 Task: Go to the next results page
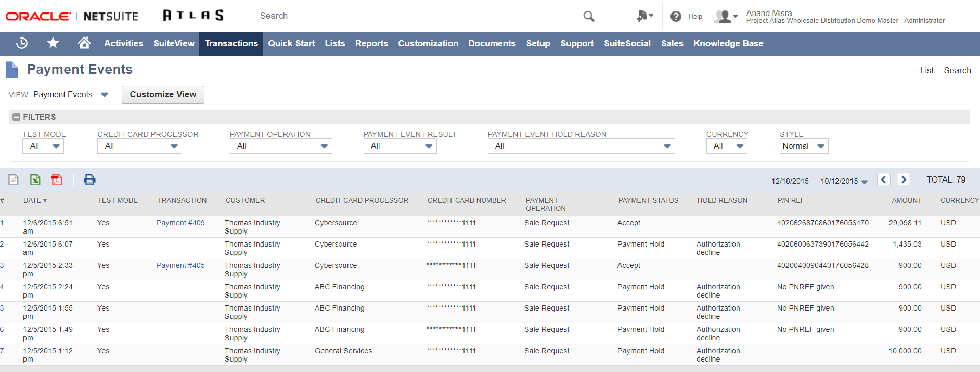click(904, 180)
